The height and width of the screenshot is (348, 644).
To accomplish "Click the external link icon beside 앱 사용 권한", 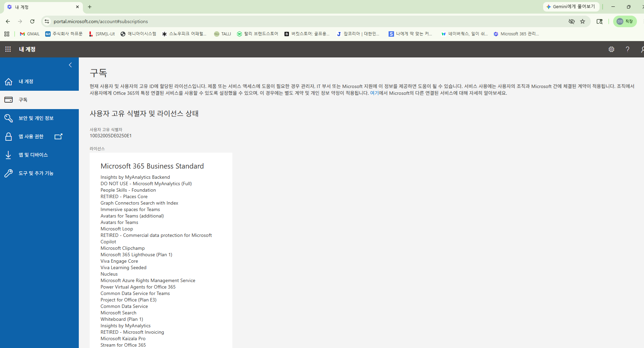I will point(58,136).
